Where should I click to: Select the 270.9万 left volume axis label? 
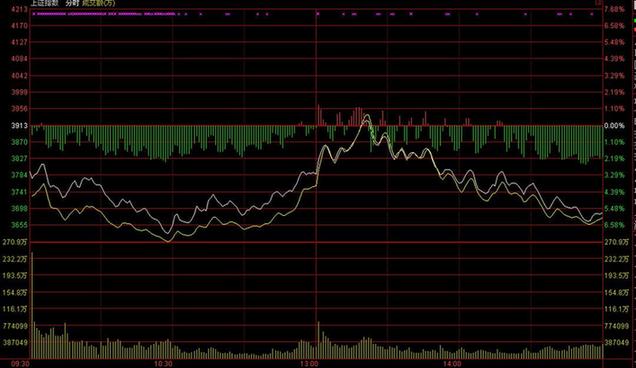coord(15,242)
